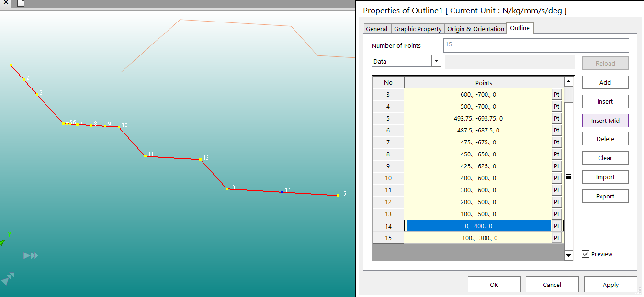The width and height of the screenshot is (644, 297).
Task: Switch to the General tab
Action: coord(376,29)
